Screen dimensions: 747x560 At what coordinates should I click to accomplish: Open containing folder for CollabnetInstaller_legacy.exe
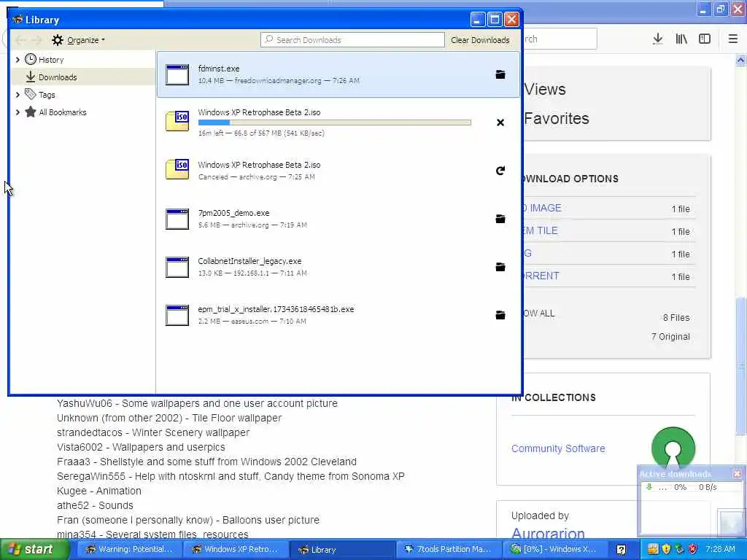click(x=500, y=267)
